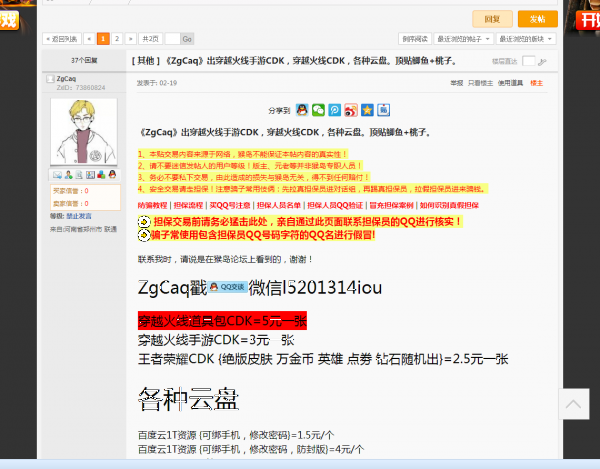Viewport: 600px width, 469px height.
Task: Click the colored cubes icon under avatar
Action: [x=101, y=175]
